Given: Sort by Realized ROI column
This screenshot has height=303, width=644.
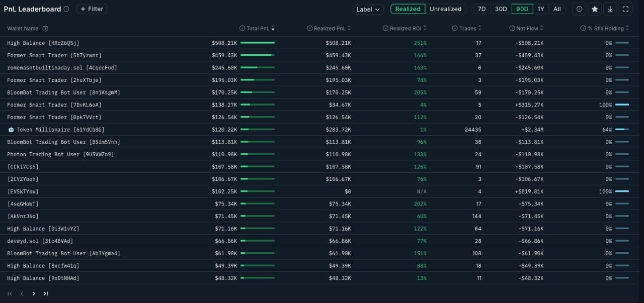Looking at the screenshot, I should (405, 29).
